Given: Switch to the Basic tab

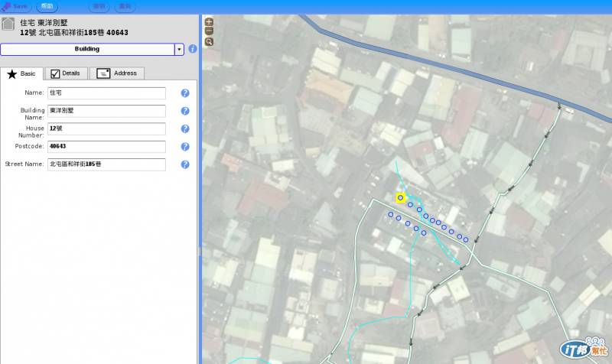Looking at the screenshot, I should (x=21, y=73).
